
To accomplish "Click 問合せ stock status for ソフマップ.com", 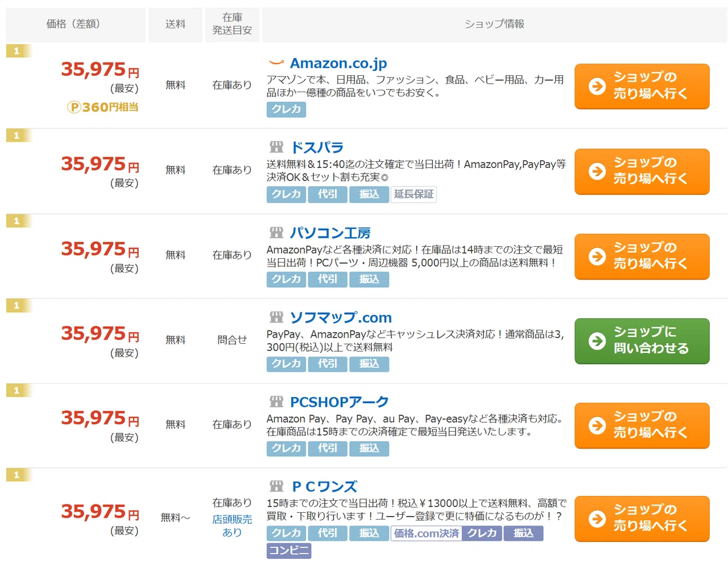I will pyautogui.click(x=232, y=340).
